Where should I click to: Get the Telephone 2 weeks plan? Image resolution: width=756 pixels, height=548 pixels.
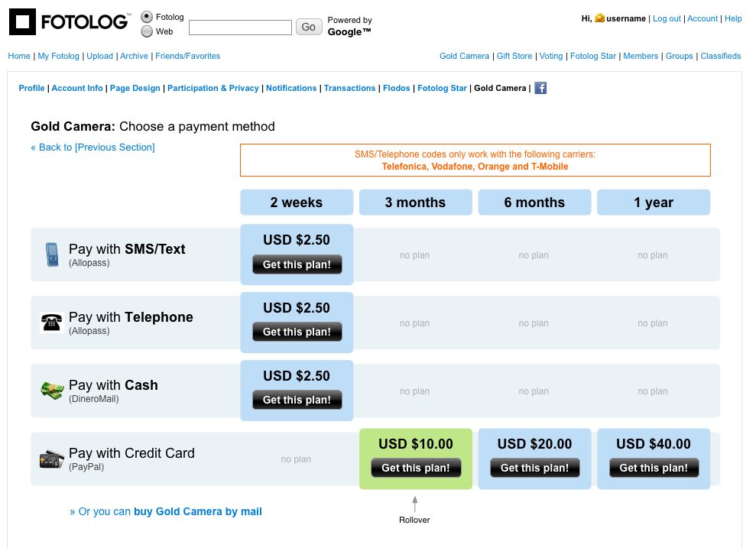click(297, 332)
